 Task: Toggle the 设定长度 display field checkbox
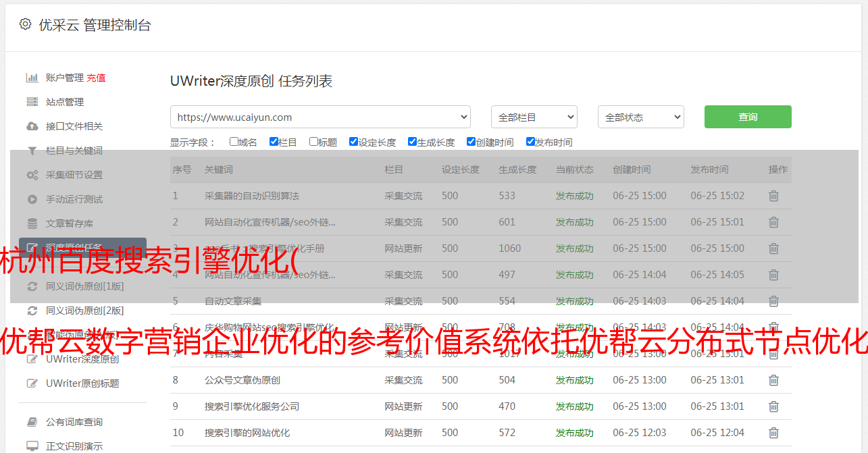[353, 142]
